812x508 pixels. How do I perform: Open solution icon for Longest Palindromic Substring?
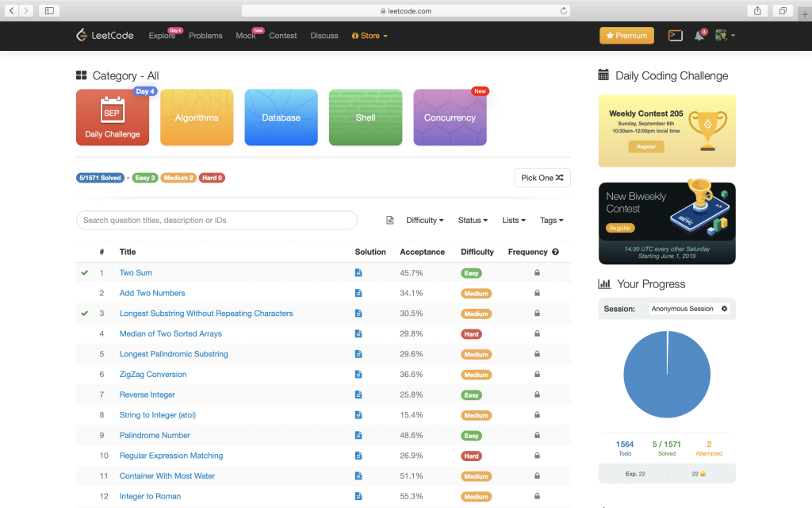tap(358, 354)
